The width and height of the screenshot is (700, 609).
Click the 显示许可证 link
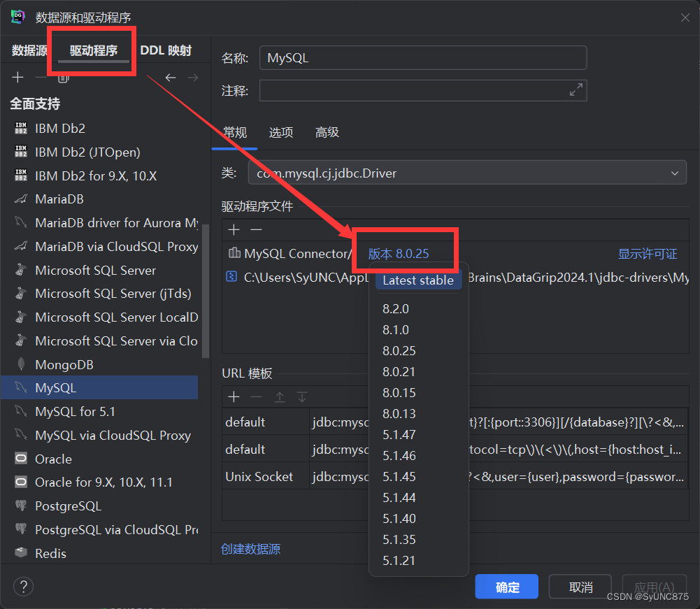[x=648, y=254]
